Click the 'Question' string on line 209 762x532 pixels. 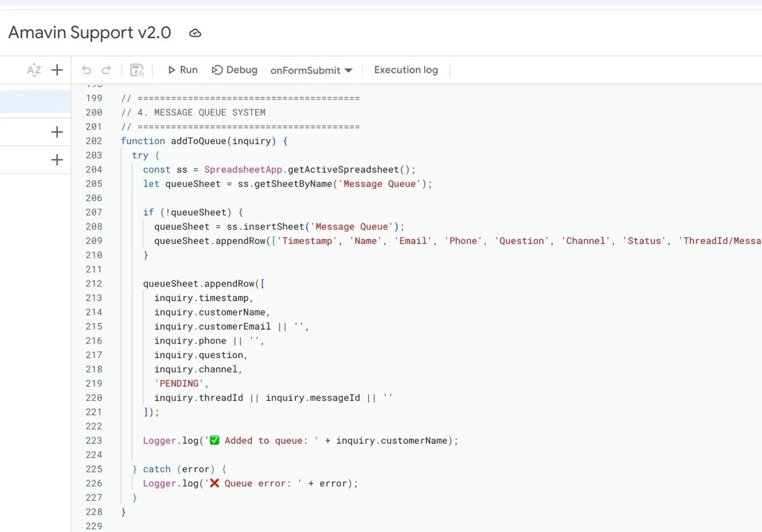point(522,241)
